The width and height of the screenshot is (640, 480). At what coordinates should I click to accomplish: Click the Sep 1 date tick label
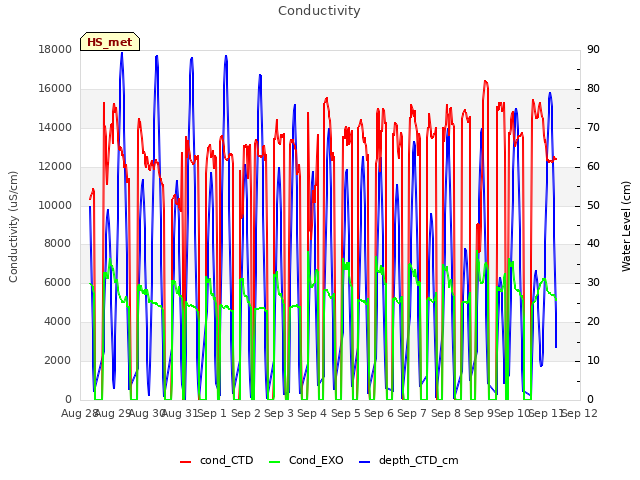coord(213,413)
